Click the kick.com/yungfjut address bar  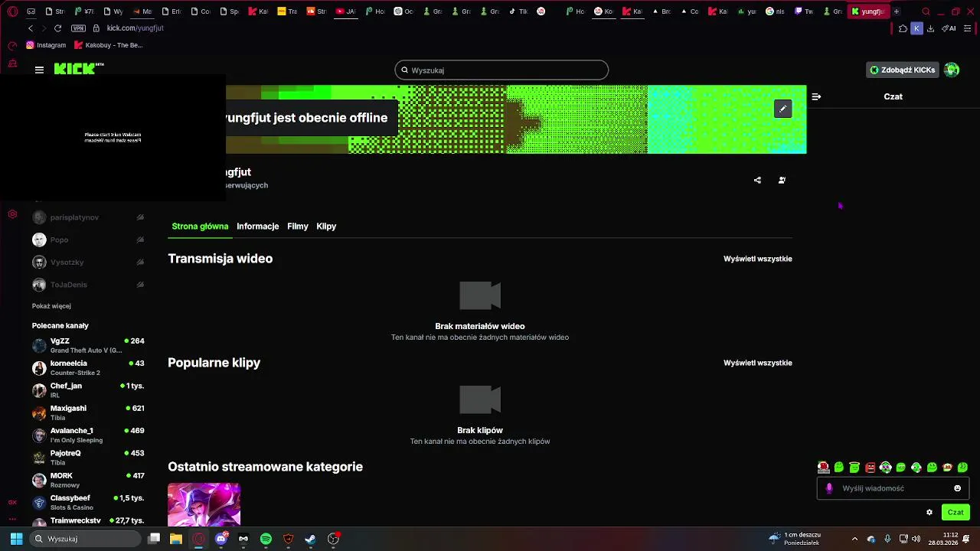[x=135, y=28]
